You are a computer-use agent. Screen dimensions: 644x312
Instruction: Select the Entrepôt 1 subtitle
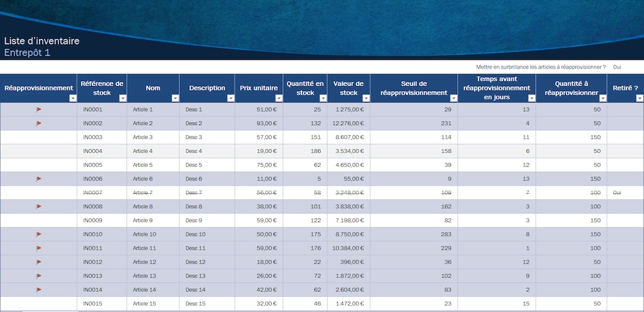tap(27, 53)
